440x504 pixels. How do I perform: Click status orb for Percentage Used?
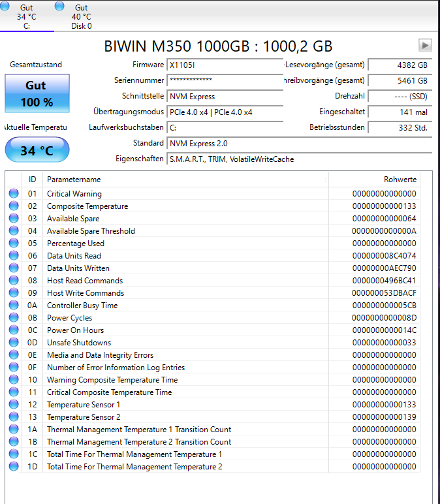14,243
